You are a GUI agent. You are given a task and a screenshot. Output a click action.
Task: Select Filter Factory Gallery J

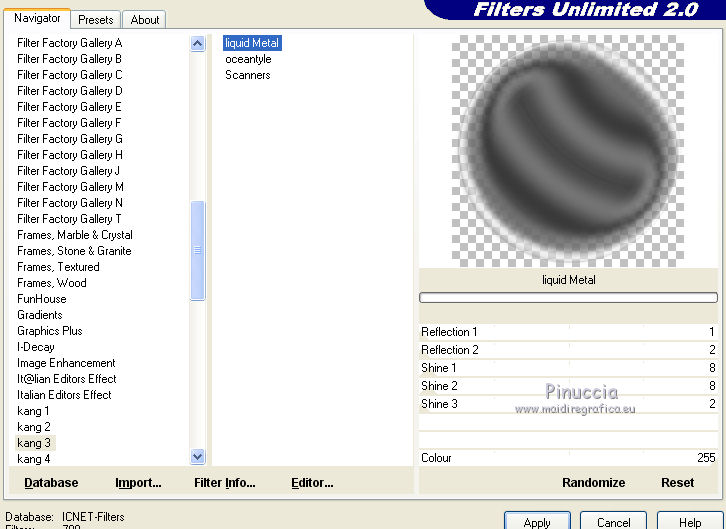[68, 171]
